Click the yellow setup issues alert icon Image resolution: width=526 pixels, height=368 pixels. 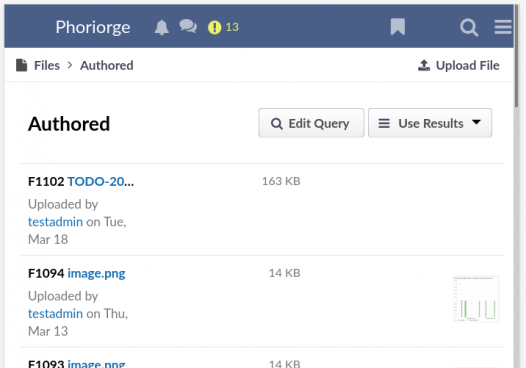click(x=214, y=27)
